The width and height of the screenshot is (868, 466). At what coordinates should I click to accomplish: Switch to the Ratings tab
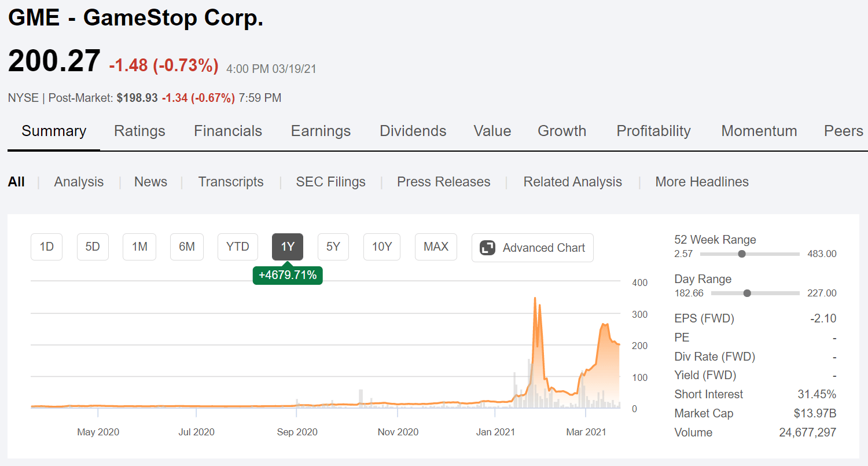139,131
